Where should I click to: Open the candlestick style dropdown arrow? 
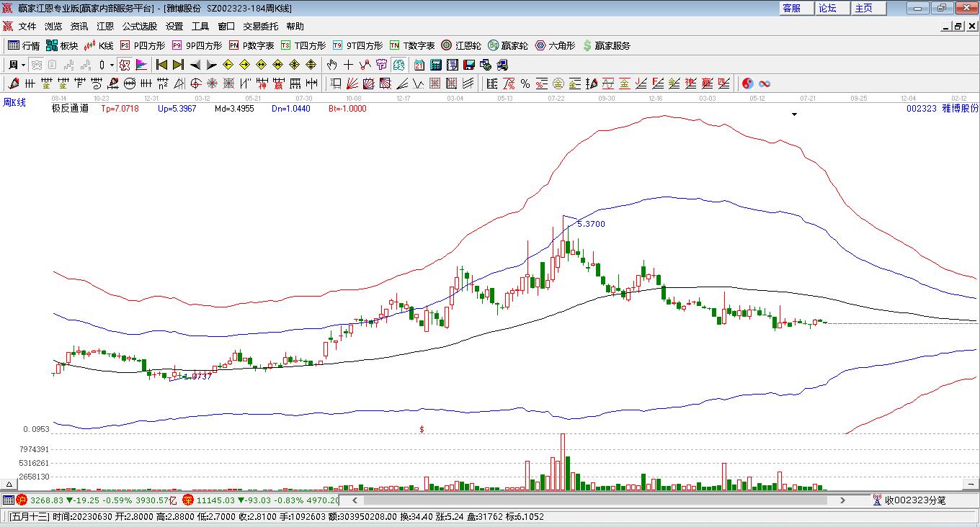coord(112,65)
